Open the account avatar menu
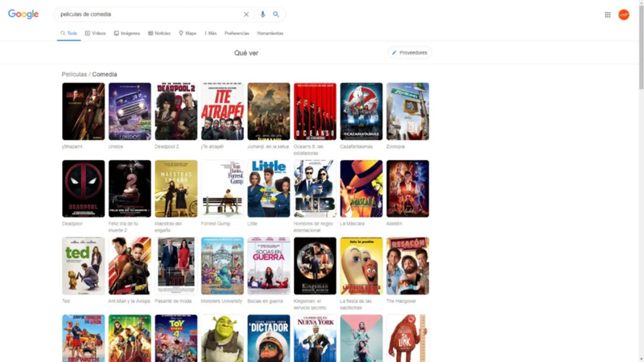This screenshot has width=644, height=362. pos(623,14)
